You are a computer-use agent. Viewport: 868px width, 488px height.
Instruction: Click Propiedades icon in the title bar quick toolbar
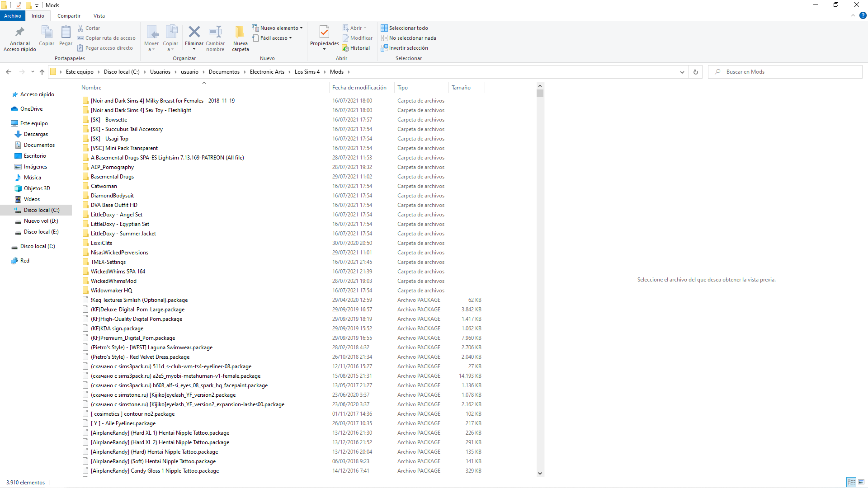[x=19, y=5]
